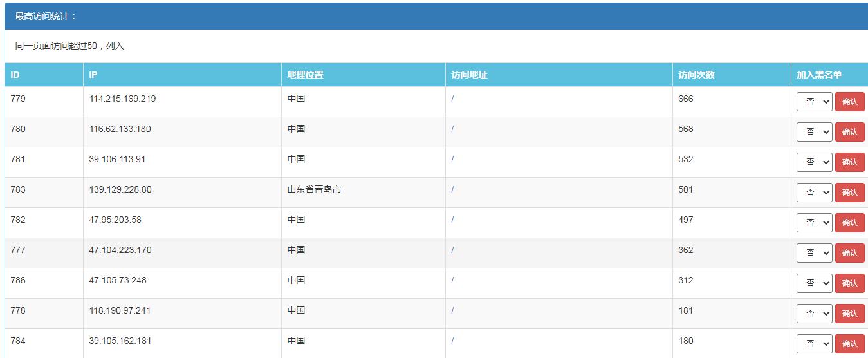Click visit count 497

click(686, 220)
